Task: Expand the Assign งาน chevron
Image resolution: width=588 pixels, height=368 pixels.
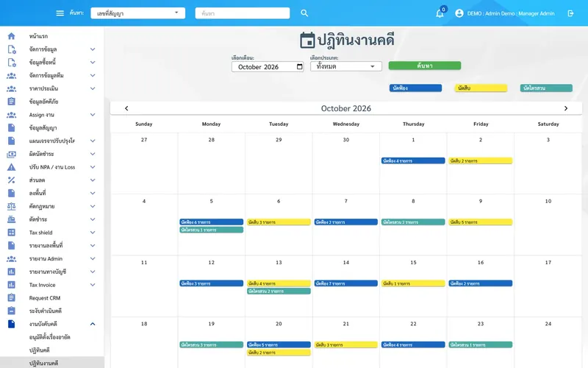Action: click(93, 115)
